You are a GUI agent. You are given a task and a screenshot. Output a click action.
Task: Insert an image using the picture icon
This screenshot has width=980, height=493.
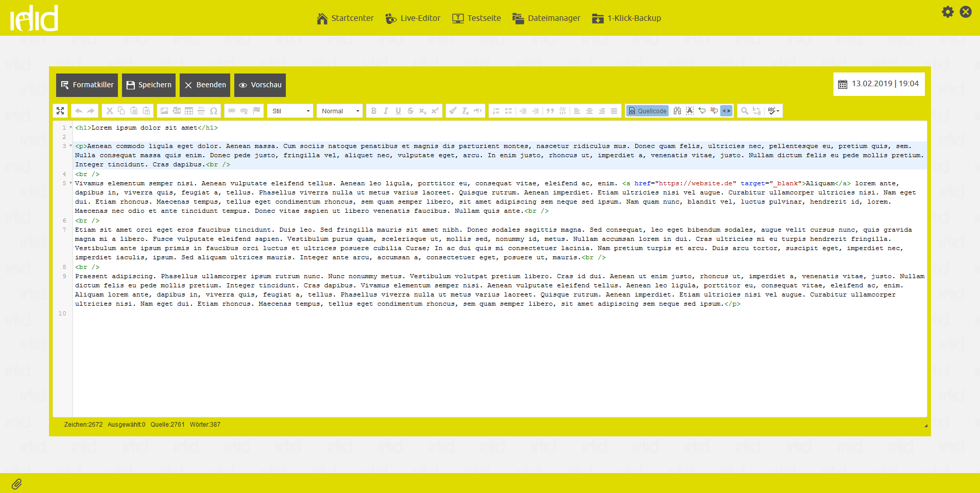click(x=164, y=111)
